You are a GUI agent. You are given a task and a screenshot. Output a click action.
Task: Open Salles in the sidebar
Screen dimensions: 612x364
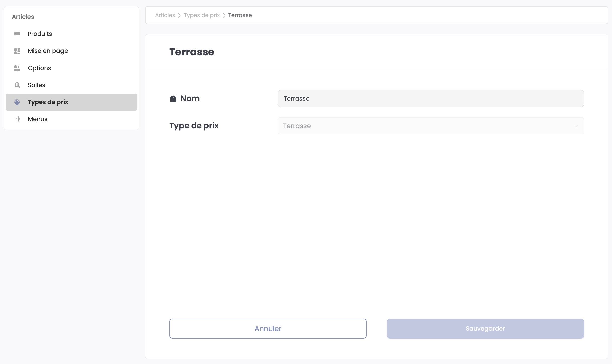pos(37,85)
